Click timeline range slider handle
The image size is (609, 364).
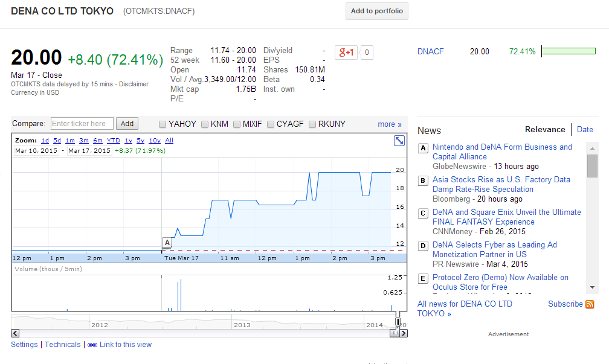[398, 321]
